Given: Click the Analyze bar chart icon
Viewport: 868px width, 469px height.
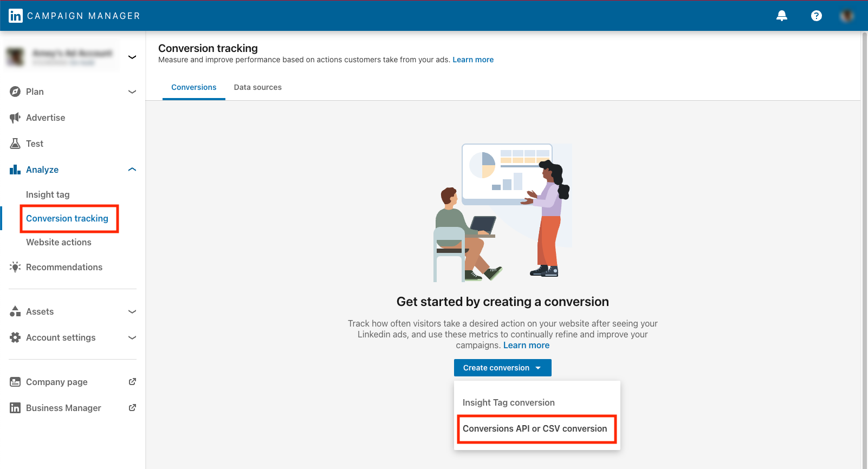Looking at the screenshot, I should [15, 170].
